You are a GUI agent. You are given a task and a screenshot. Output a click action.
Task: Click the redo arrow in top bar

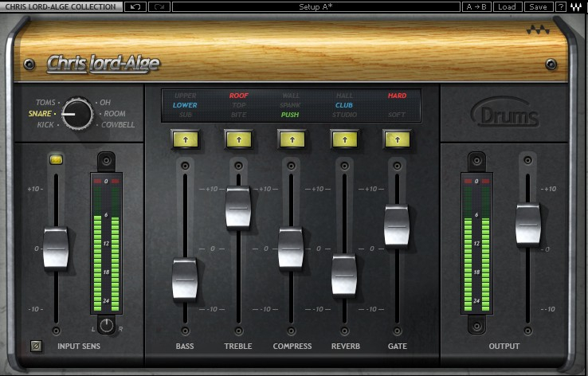click(159, 6)
